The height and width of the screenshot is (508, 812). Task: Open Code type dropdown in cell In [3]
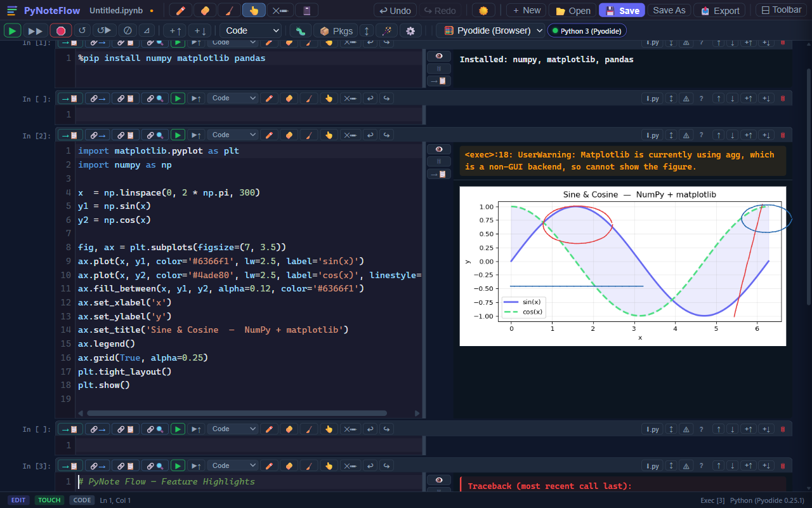pos(233,465)
